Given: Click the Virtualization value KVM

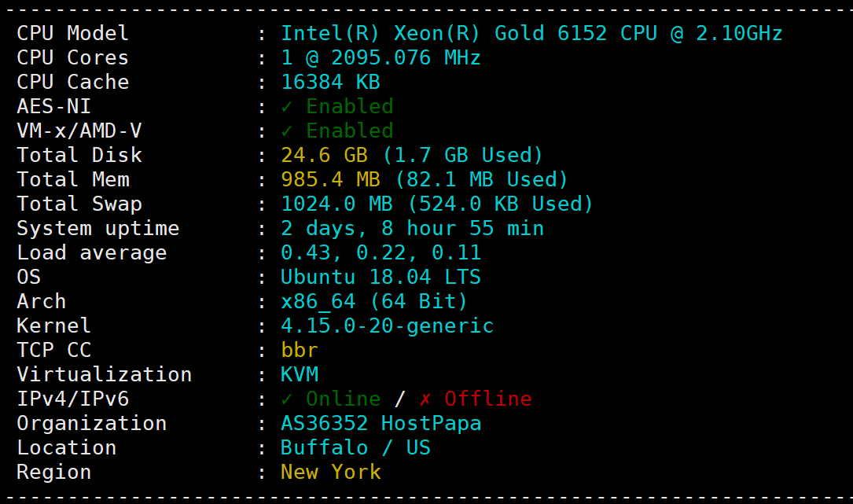Looking at the screenshot, I should 300,374.
